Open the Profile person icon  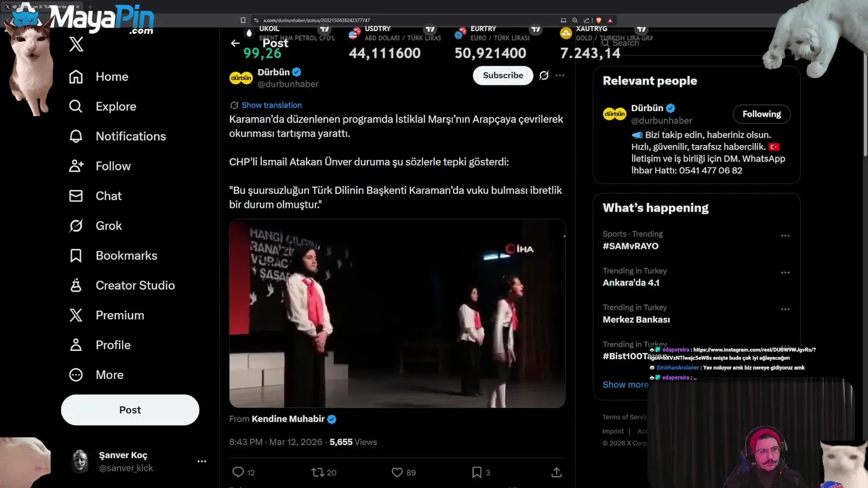(x=76, y=345)
